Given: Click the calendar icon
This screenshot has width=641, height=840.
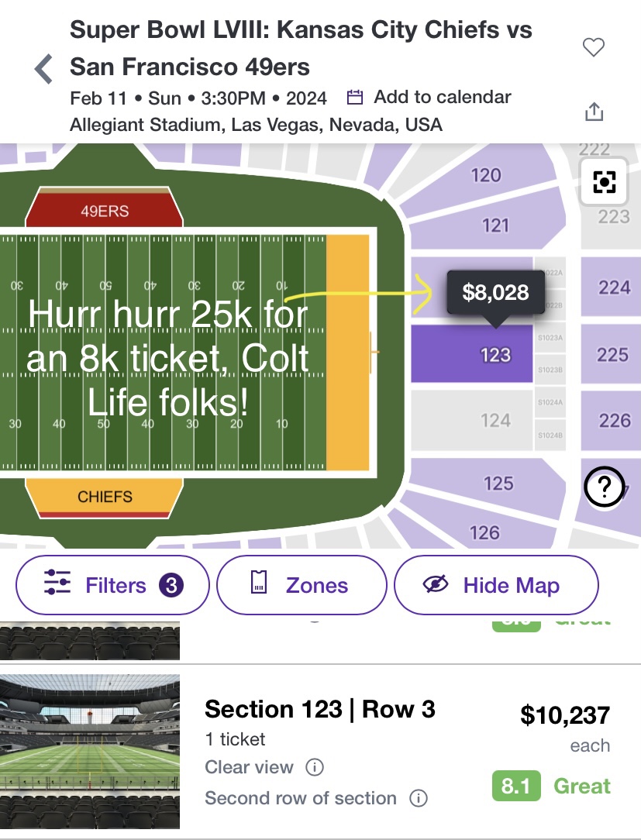Looking at the screenshot, I should point(355,97).
